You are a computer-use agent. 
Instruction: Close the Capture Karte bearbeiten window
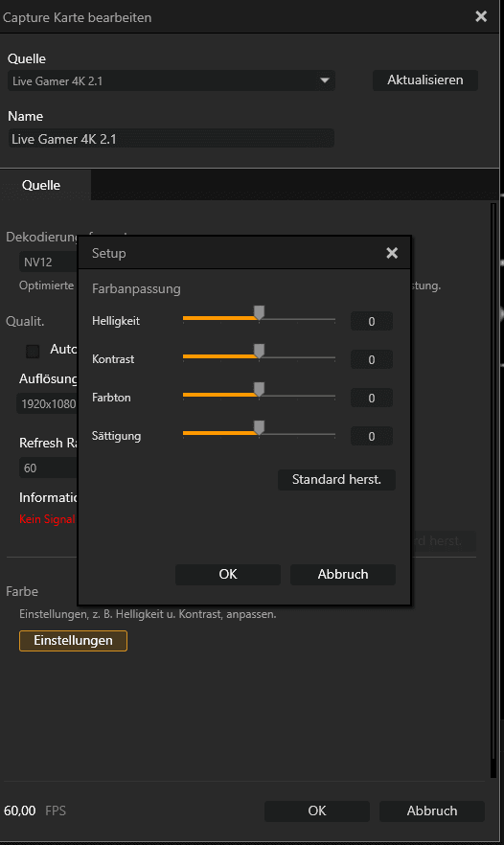481,16
